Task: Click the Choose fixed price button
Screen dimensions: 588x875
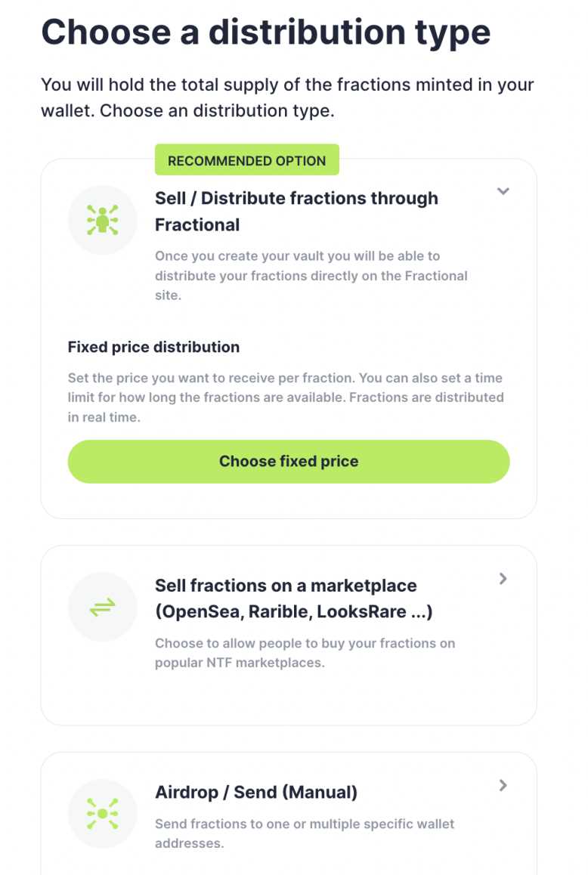Action: [289, 461]
